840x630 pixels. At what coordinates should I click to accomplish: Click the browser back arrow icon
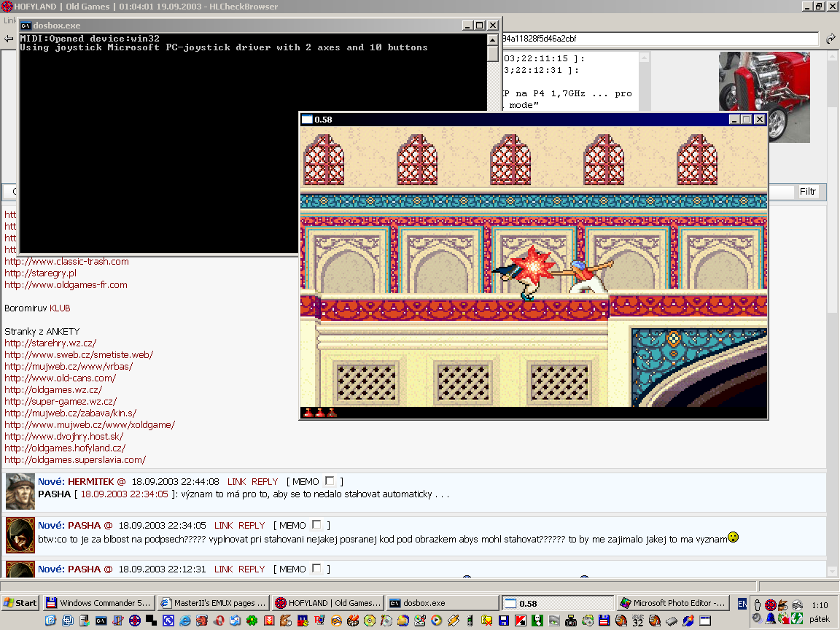9,39
